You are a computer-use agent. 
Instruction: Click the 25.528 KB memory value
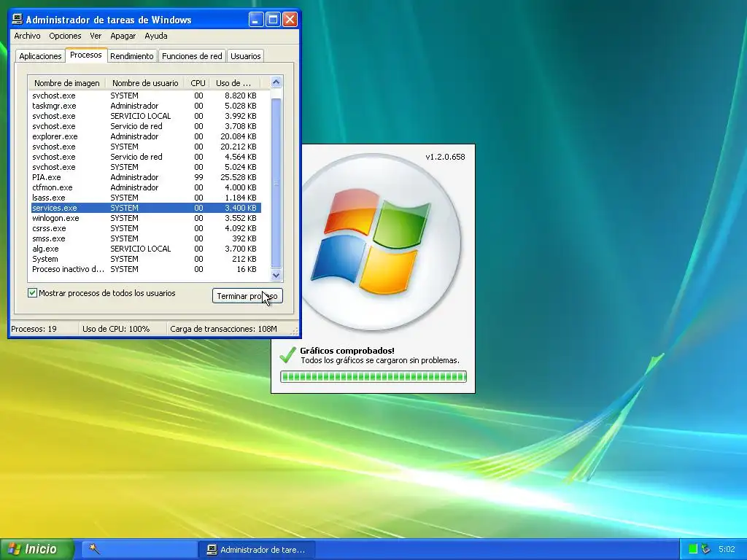click(239, 177)
